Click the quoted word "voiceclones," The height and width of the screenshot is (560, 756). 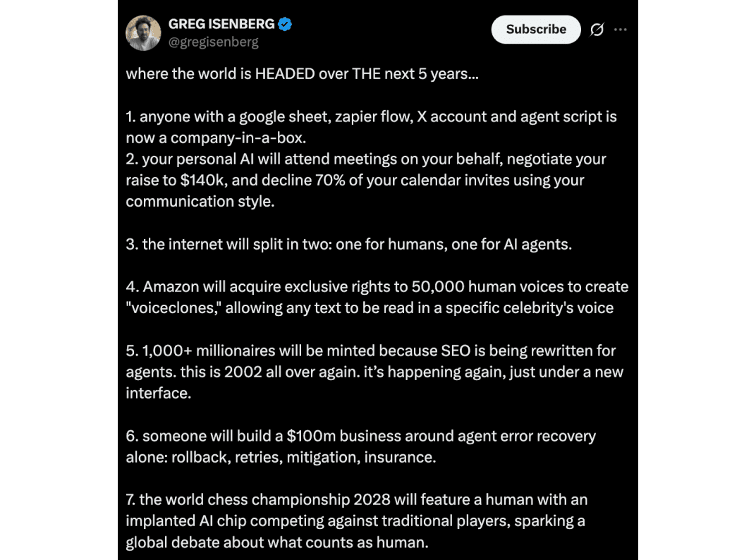click(173, 308)
